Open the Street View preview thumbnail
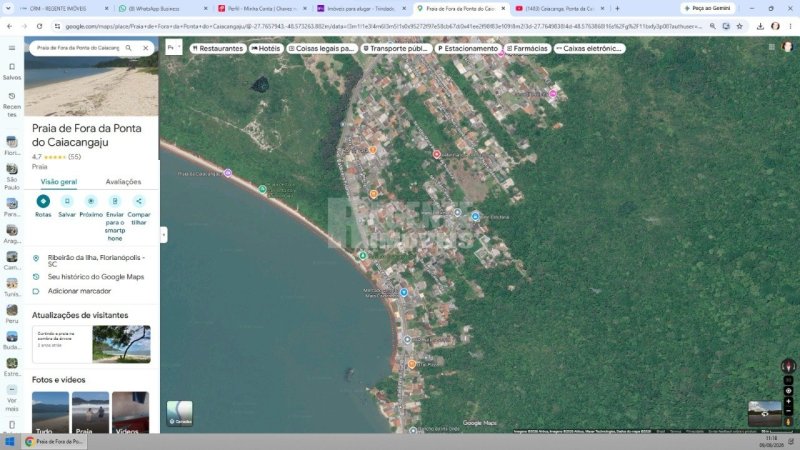This screenshot has width=800, height=450. point(764,414)
